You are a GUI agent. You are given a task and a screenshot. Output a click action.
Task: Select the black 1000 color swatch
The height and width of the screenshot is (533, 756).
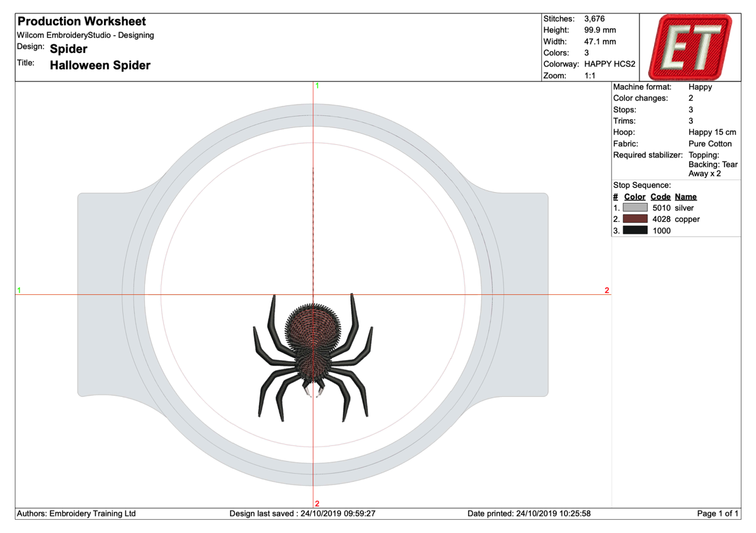coord(635,231)
